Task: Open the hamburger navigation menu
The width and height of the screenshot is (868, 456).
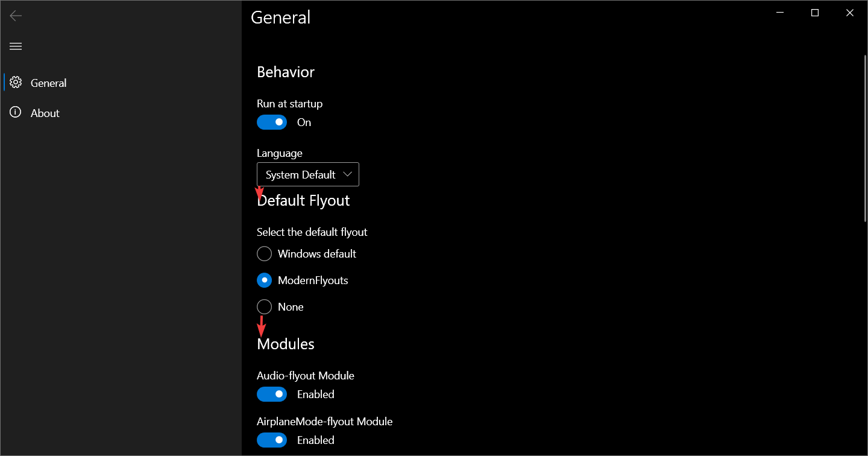Action: (x=16, y=46)
